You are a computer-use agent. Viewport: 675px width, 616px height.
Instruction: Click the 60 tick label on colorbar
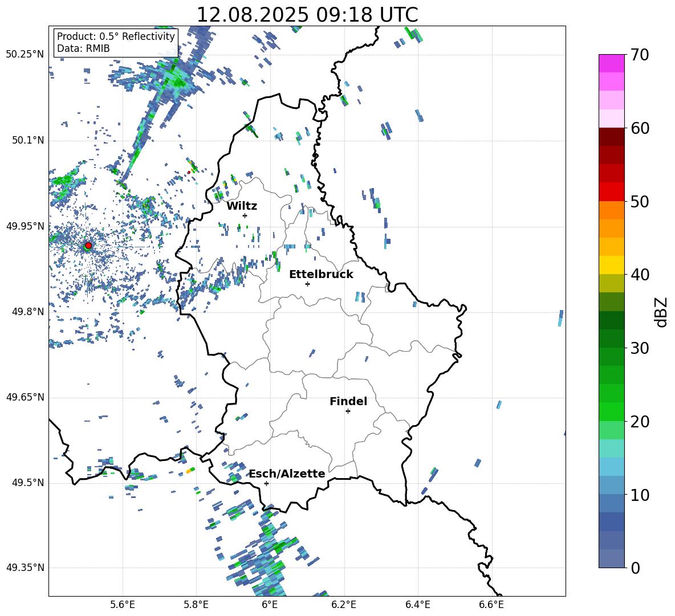click(640, 128)
